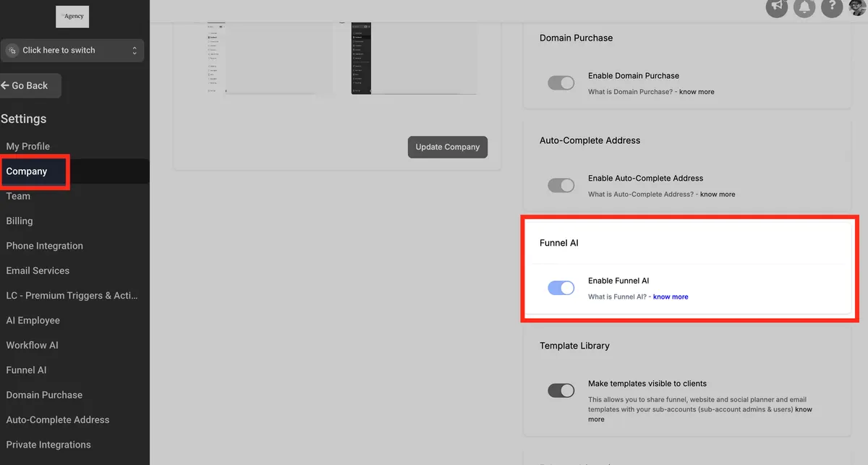Click the dark theme preview thumbnail

[414, 58]
